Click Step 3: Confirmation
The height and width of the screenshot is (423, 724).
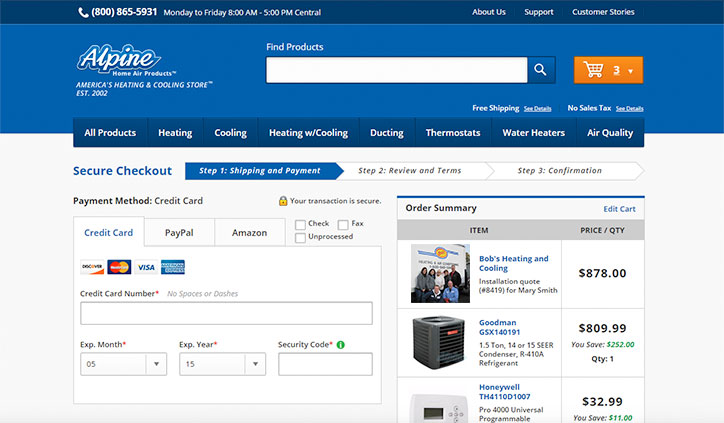tap(560, 171)
